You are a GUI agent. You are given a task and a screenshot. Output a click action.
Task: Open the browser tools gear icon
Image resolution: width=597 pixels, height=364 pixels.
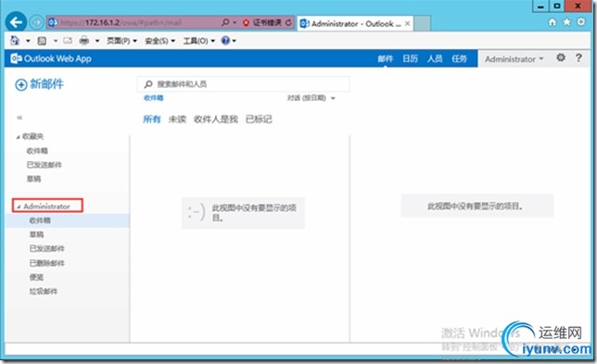(581, 21)
